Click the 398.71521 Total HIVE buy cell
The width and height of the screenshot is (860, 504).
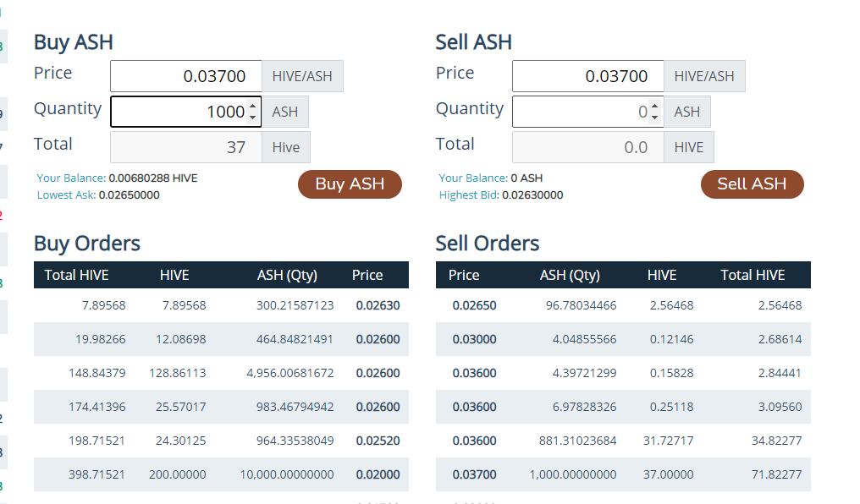click(x=96, y=474)
